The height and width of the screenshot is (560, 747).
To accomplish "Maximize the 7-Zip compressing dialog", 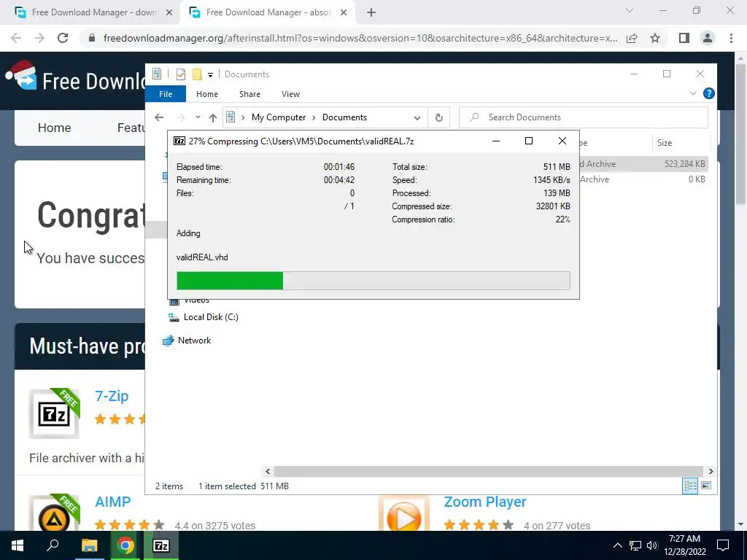I will [x=528, y=141].
